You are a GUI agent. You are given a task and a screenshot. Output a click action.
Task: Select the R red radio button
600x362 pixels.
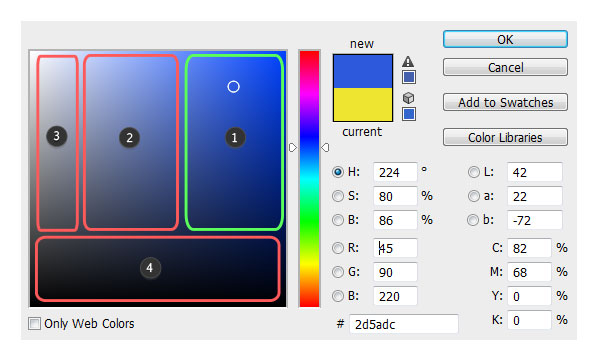338,248
